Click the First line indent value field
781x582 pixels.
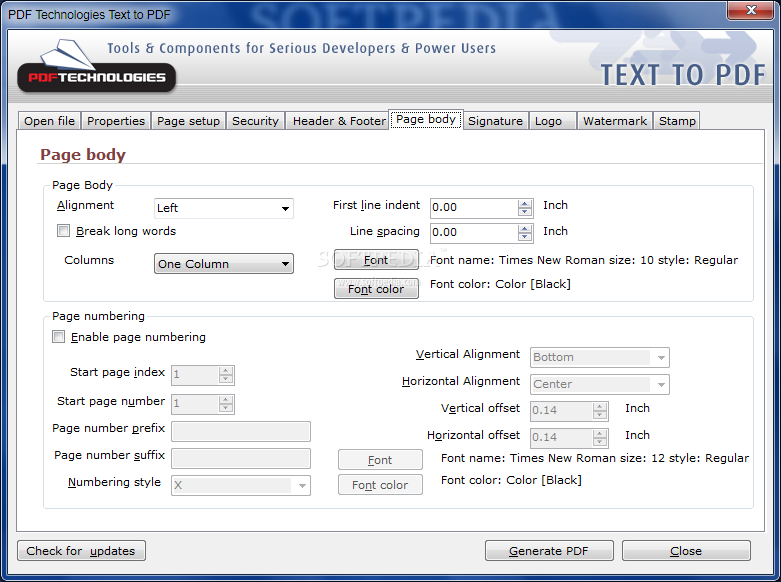coord(474,207)
